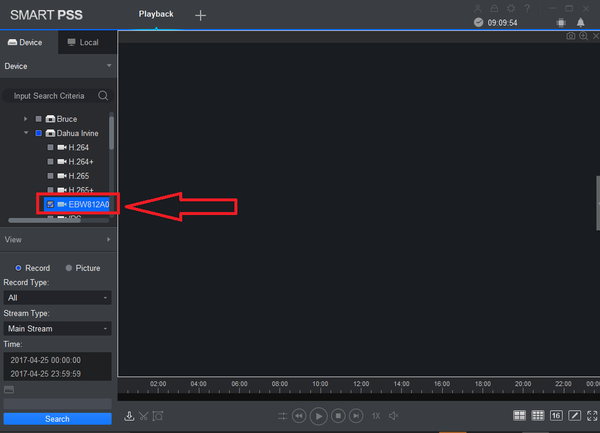Select the Dahua Irvine device label

point(77,133)
